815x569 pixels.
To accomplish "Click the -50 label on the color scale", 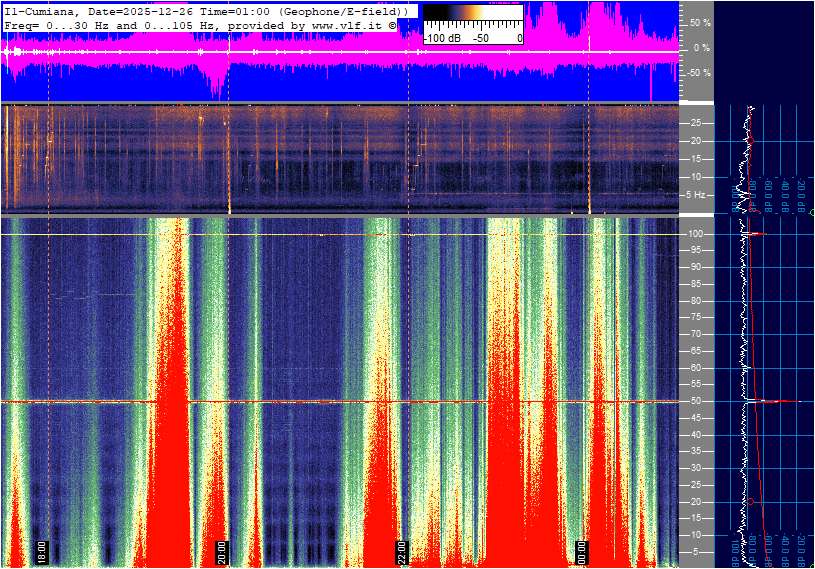I will (x=481, y=37).
